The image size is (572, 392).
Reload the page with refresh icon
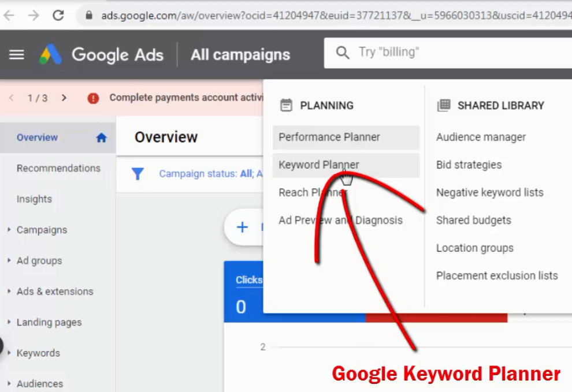click(x=58, y=15)
